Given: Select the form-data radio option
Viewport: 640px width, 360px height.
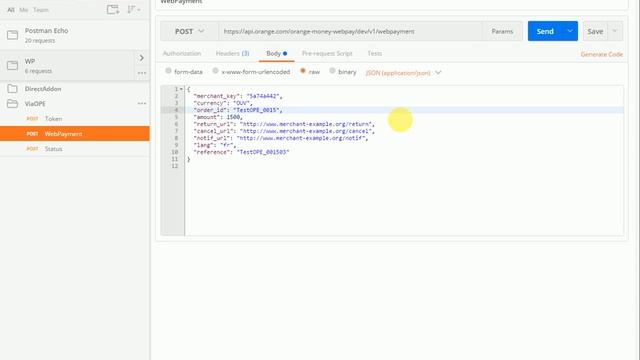Looking at the screenshot, I should (x=168, y=71).
